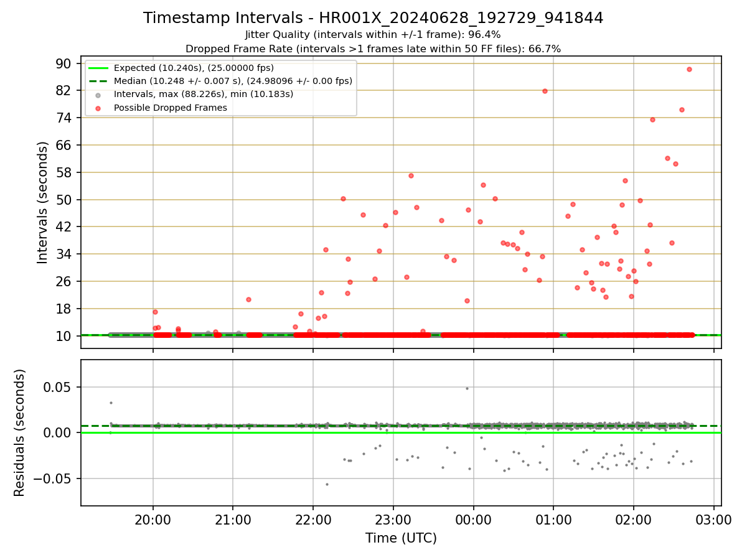Click the red dot marker in the legend
The width and height of the screenshot is (747, 560).
click(x=98, y=108)
